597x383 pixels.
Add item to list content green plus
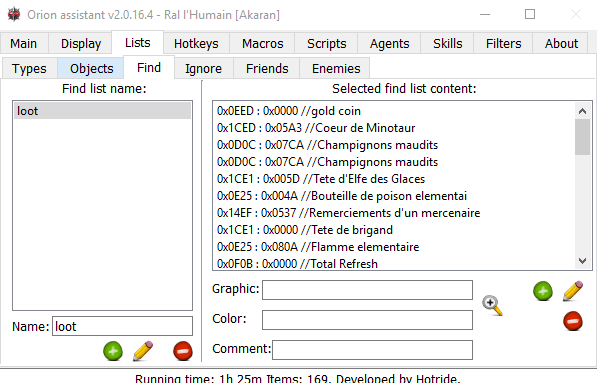tap(543, 291)
